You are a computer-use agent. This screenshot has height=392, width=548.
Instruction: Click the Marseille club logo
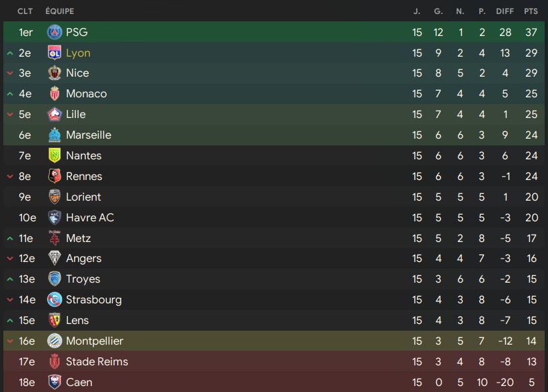(55, 135)
